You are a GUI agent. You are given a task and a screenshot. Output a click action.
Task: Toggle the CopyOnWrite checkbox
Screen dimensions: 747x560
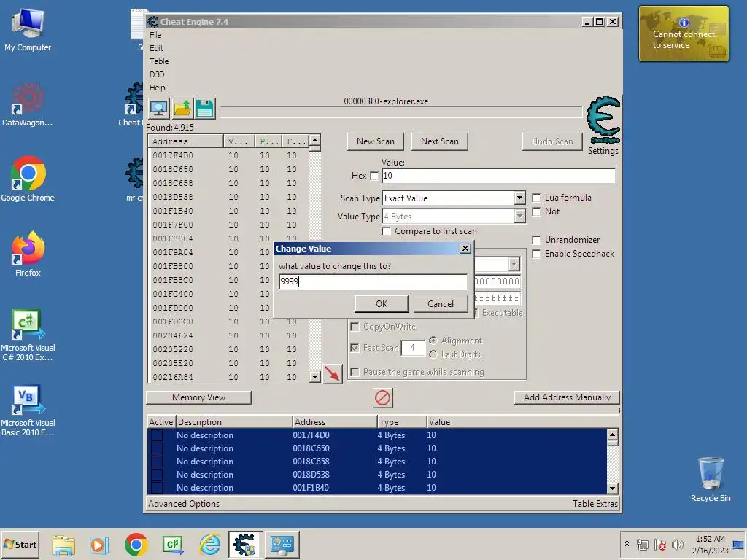point(355,327)
